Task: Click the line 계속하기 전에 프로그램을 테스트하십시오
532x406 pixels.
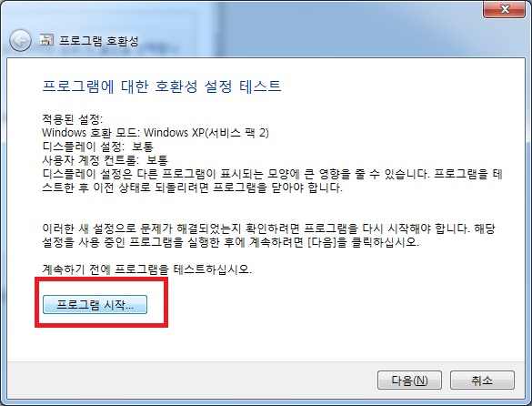Action: pos(147,269)
